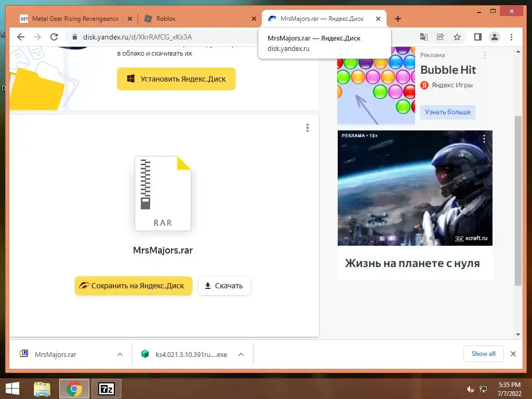The height and width of the screenshot is (399, 532).
Task: Click the RAR archive file icon
Action: click(163, 193)
